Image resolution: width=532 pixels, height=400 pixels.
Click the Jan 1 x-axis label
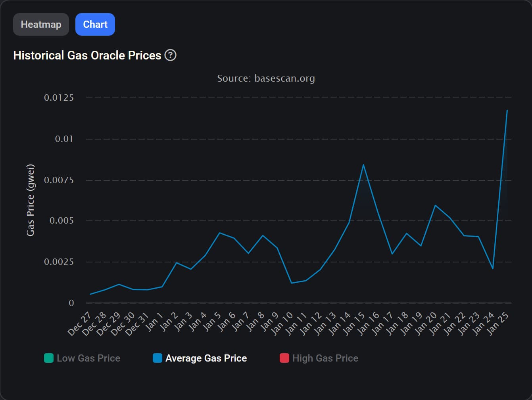click(x=155, y=322)
